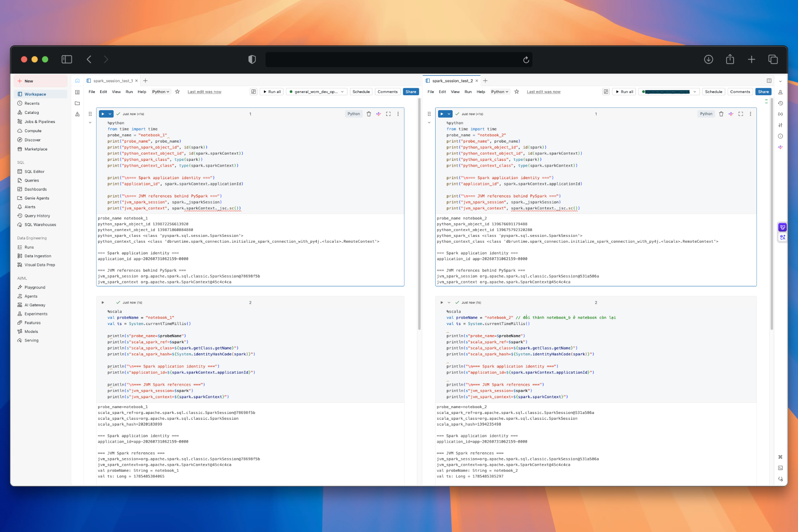Open run options arrow of cell 2 in spark_session_test_2
The height and width of the screenshot is (532, 798).
[449, 303]
